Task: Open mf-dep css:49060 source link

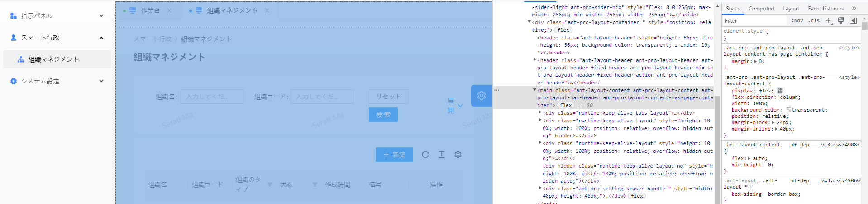Action: (x=825, y=180)
